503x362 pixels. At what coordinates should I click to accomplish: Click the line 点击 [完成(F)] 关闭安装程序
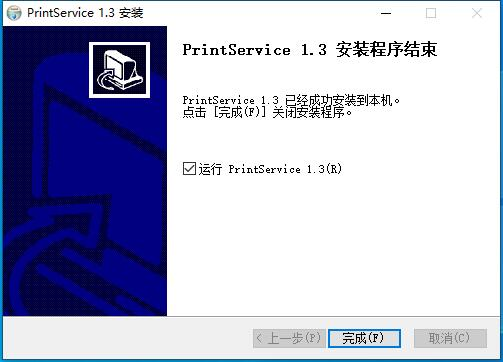267,112
